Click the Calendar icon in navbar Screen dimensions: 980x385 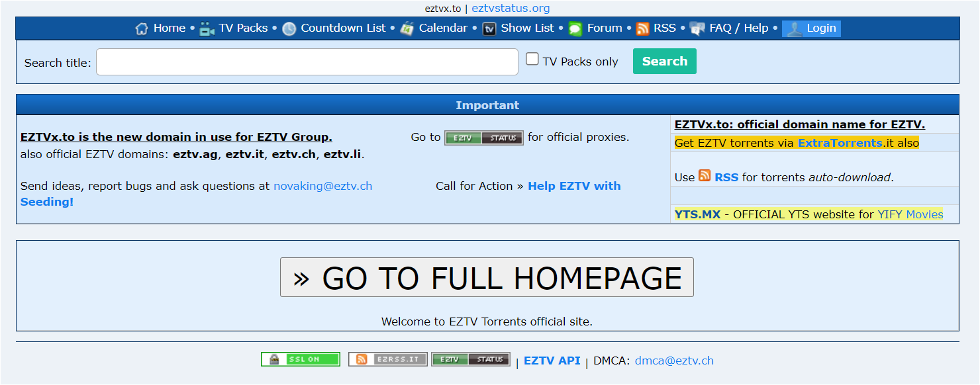coord(407,28)
